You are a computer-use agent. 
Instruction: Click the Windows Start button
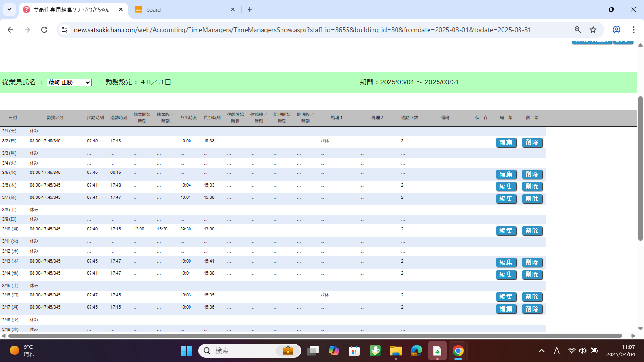(186, 351)
